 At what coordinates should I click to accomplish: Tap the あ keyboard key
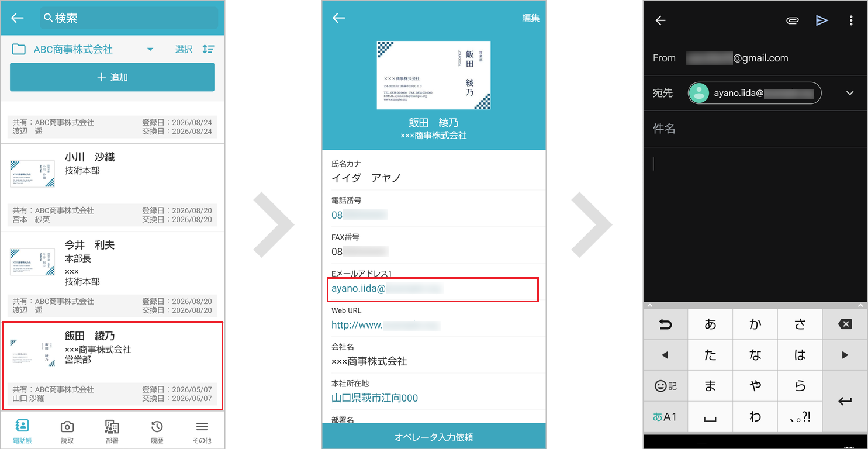(710, 324)
